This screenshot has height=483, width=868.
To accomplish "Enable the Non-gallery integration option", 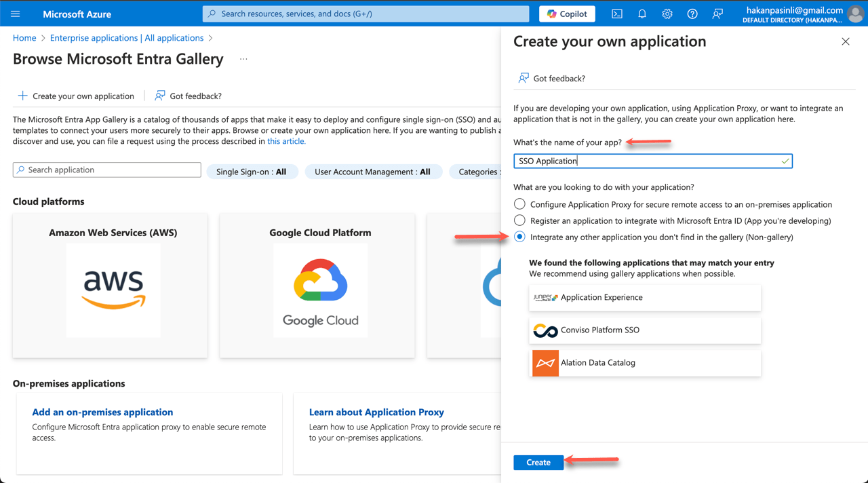I will 519,236.
